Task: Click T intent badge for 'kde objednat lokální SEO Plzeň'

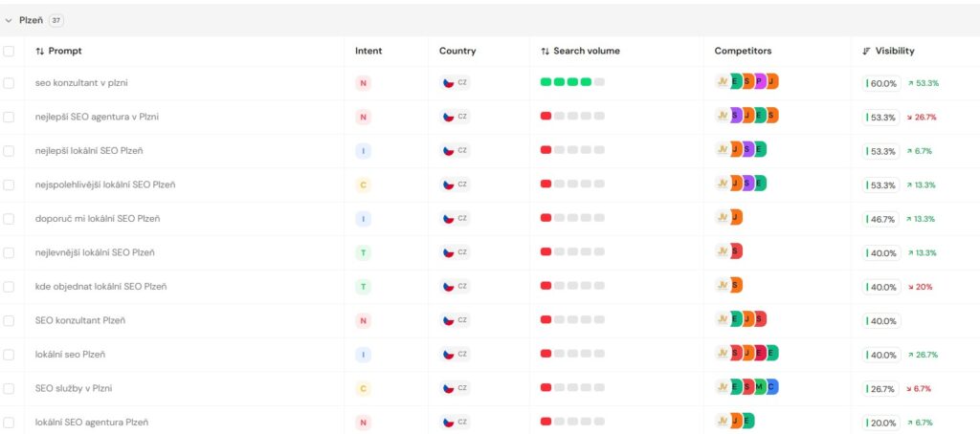Action: [x=363, y=287]
